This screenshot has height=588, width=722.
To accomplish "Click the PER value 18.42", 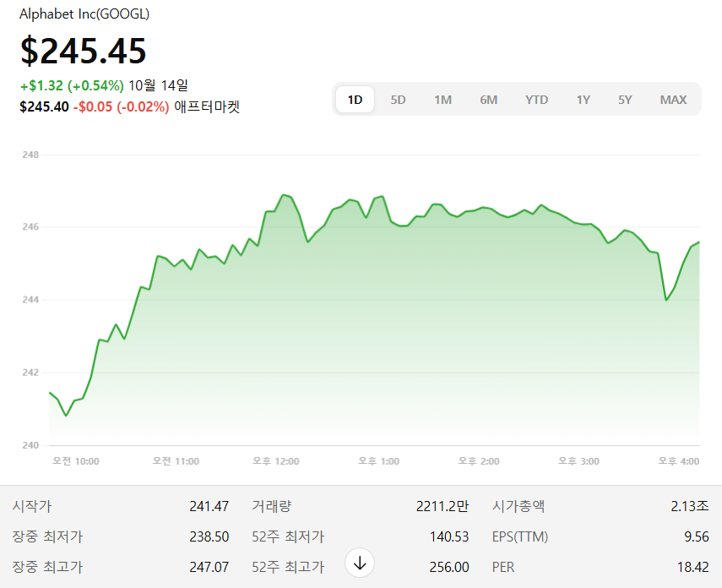I will pos(692,567).
